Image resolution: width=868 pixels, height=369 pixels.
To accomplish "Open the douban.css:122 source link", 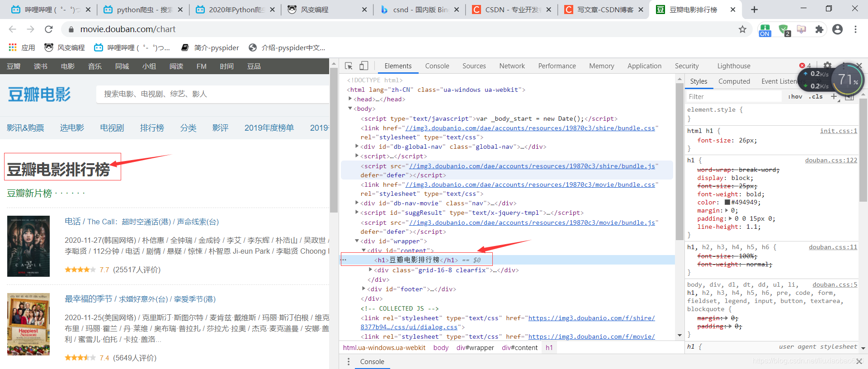I will click(831, 160).
